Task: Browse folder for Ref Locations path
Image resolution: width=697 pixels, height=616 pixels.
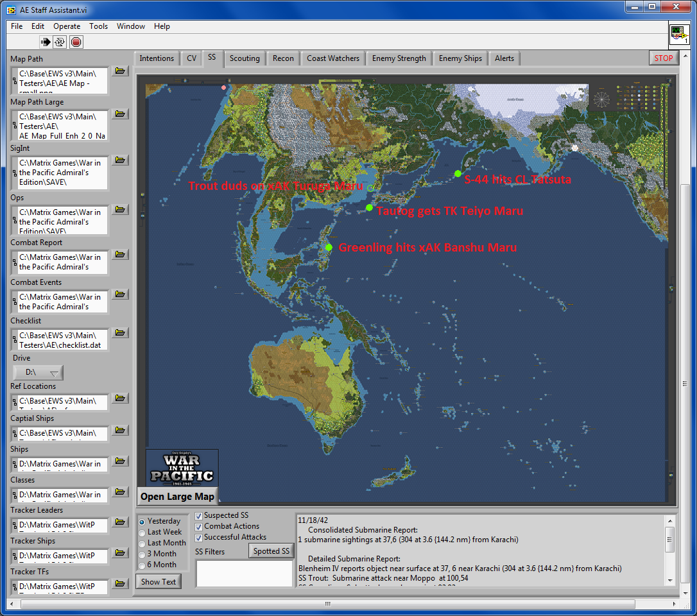Action: tap(120, 398)
